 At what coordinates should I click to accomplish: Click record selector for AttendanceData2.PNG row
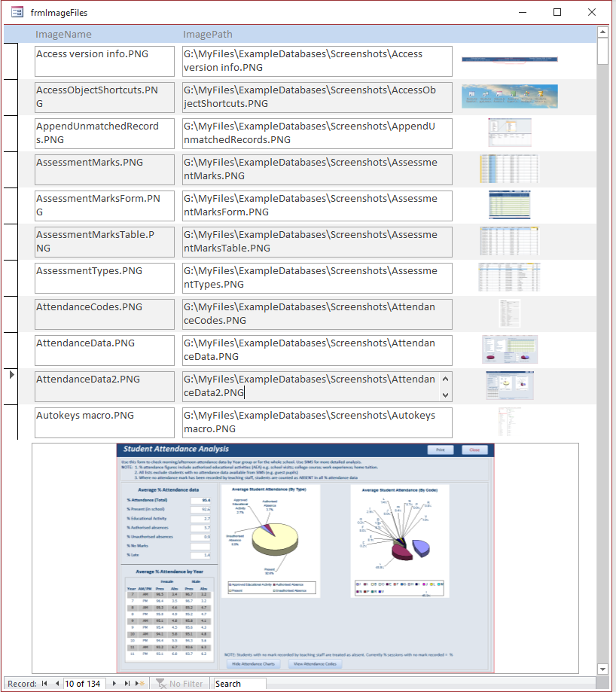point(11,386)
